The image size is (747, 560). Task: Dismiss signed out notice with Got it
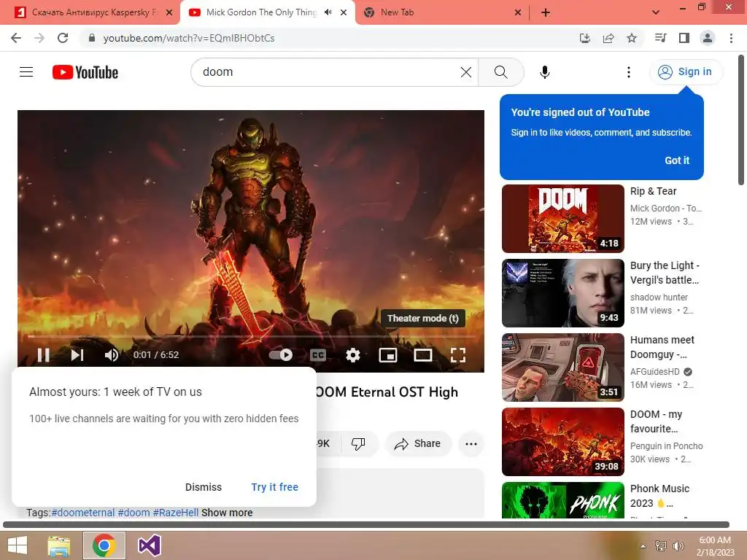[x=676, y=160]
